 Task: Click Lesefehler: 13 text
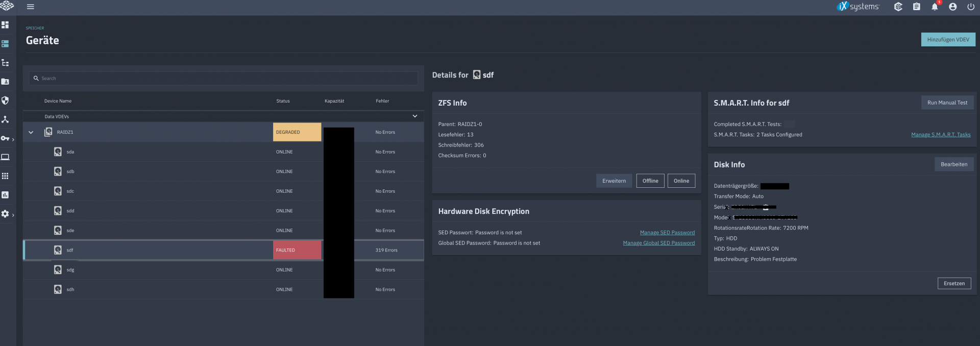click(456, 135)
